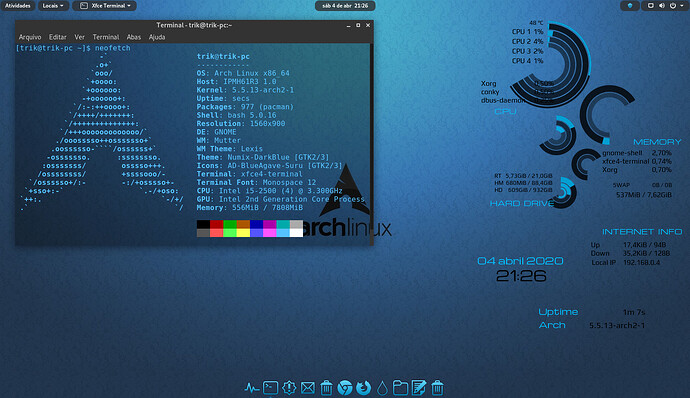690x398 pixels.
Task: Click the trash icon beside the mail icon
Action: click(x=326, y=388)
